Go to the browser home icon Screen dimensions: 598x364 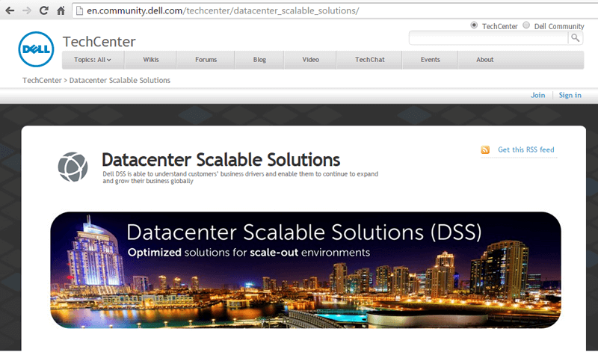click(61, 10)
